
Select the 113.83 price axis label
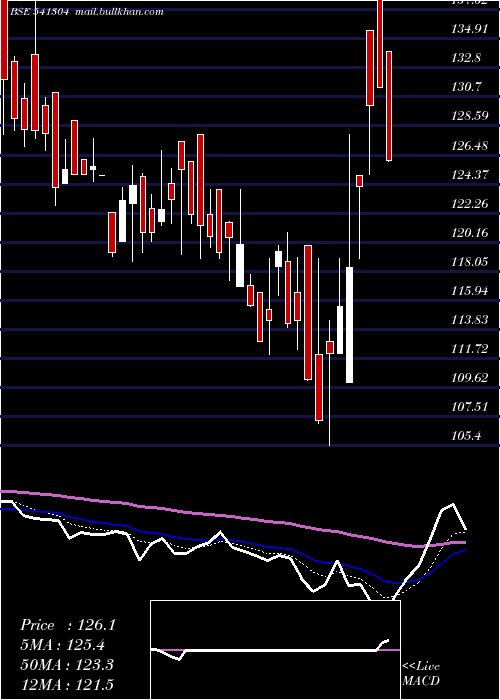pos(469,320)
